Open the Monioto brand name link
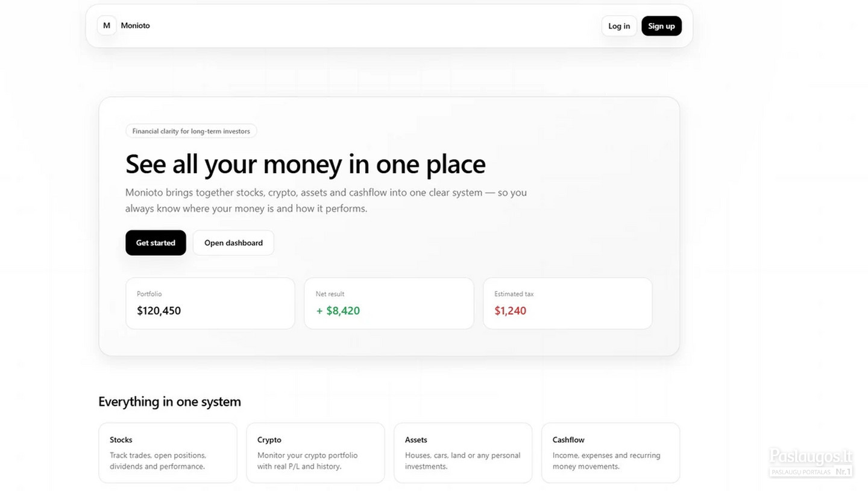The width and height of the screenshot is (868, 491). pos(135,25)
